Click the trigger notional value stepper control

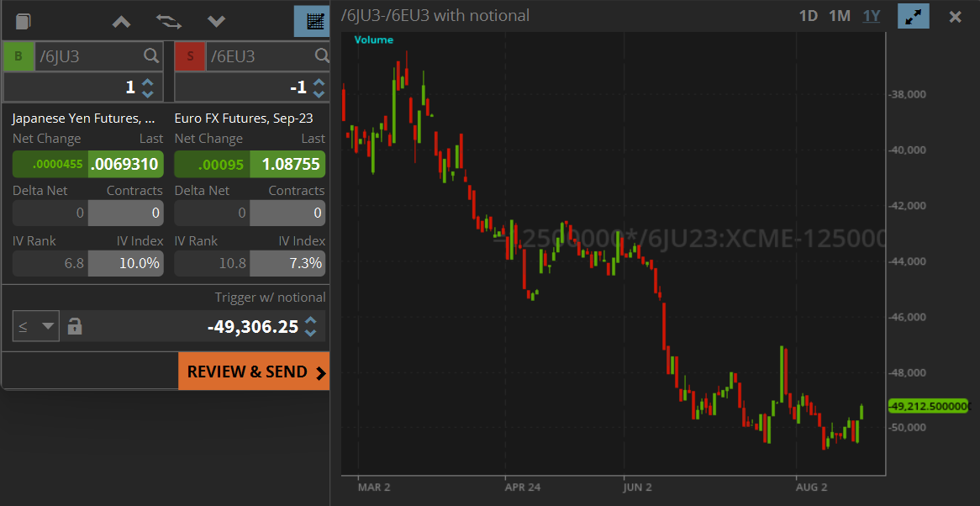pos(311,326)
